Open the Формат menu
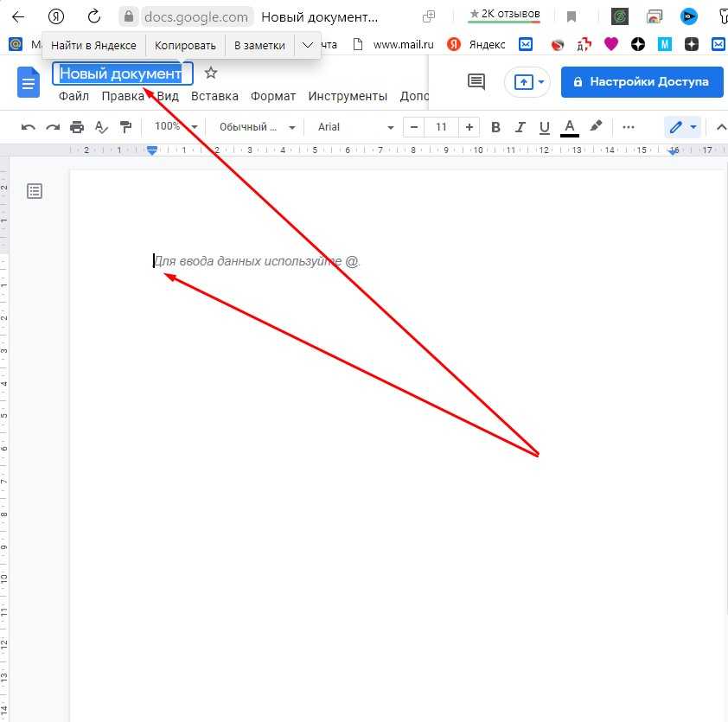 point(273,96)
